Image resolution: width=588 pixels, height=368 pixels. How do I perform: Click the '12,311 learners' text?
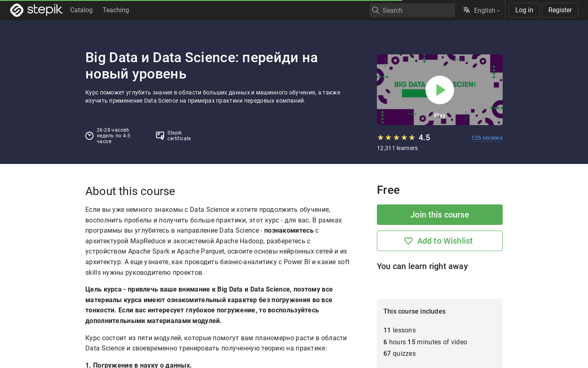(x=397, y=148)
